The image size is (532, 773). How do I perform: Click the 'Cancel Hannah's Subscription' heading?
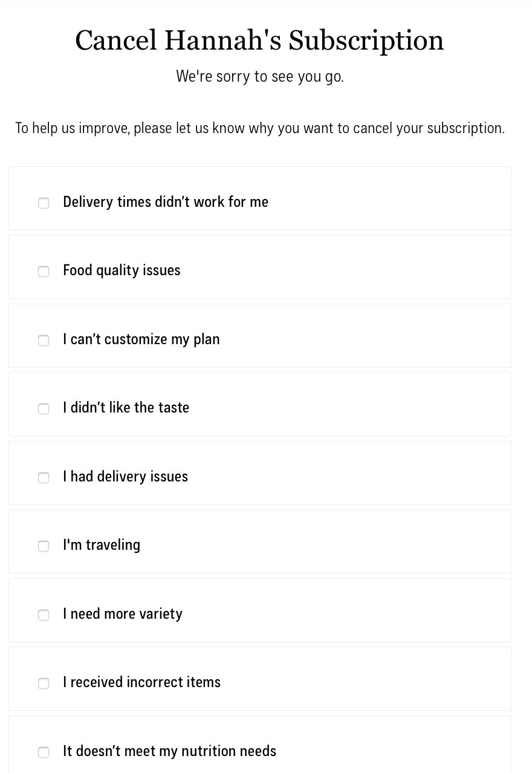(259, 41)
